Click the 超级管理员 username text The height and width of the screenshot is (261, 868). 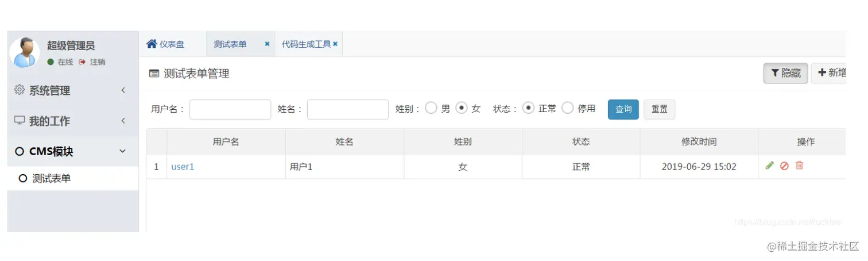coord(71,46)
